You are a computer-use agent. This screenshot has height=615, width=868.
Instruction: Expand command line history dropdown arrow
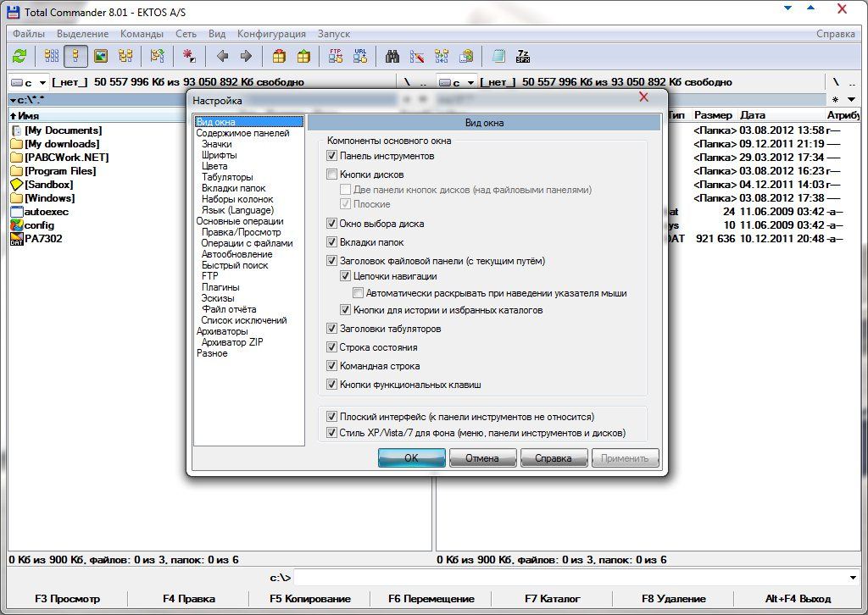pos(852,578)
